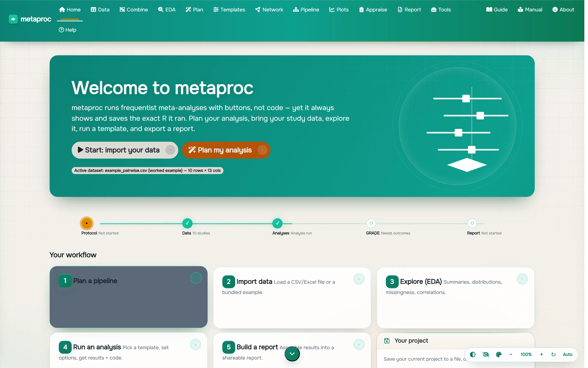
Task: Click the round scroll-down chevron button
Action: click(x=292, y=354)
